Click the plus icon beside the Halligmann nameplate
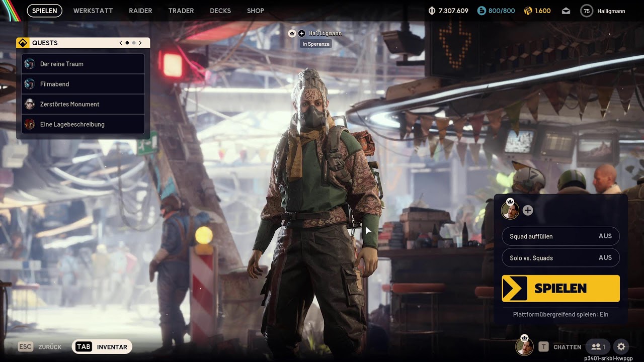The image size is (644, 362). pyautogui.click(x=301, y=33)
